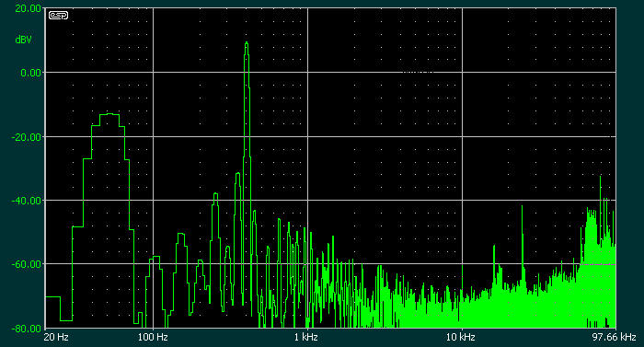Click the 0.00 amplitude axis label
Viewport: 644px width, 347px height.
click(30, 73)
